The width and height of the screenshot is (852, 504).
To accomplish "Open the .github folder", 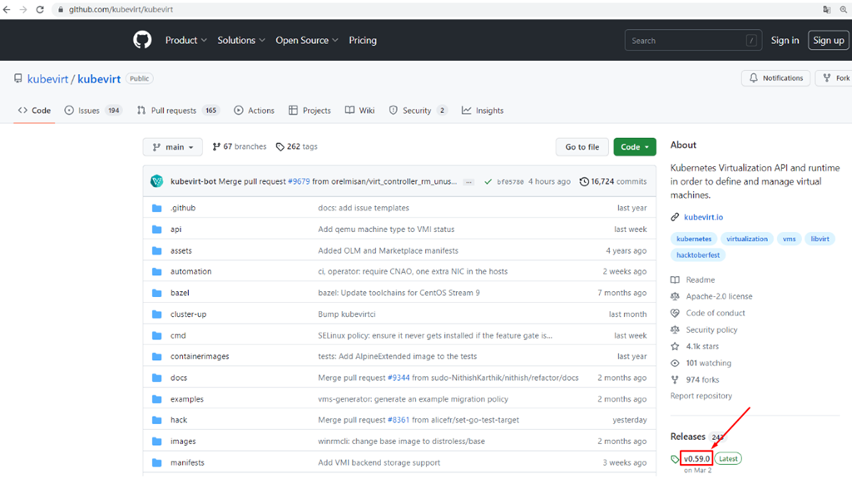I will 182,208.
